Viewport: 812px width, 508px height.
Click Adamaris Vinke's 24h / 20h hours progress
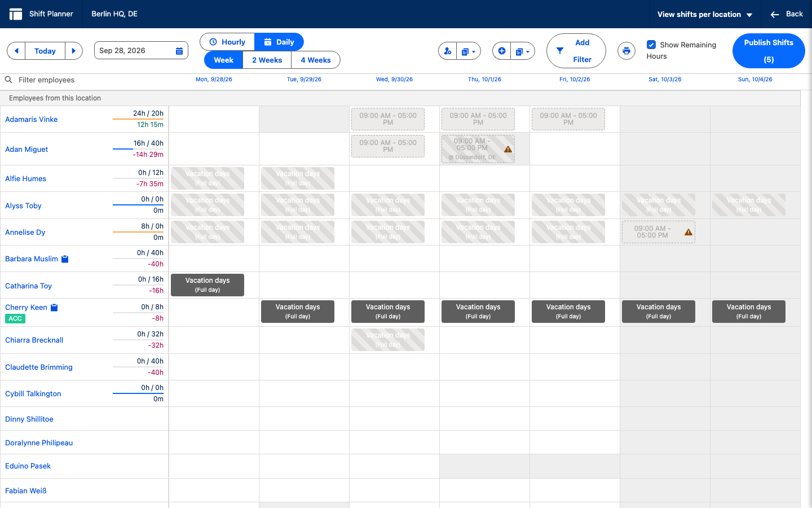coord(138,119)
